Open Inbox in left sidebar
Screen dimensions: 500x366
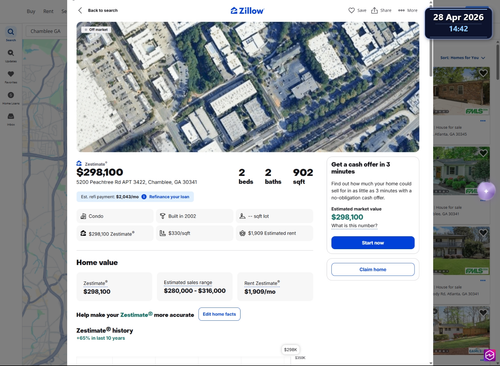tap(11, 119)
